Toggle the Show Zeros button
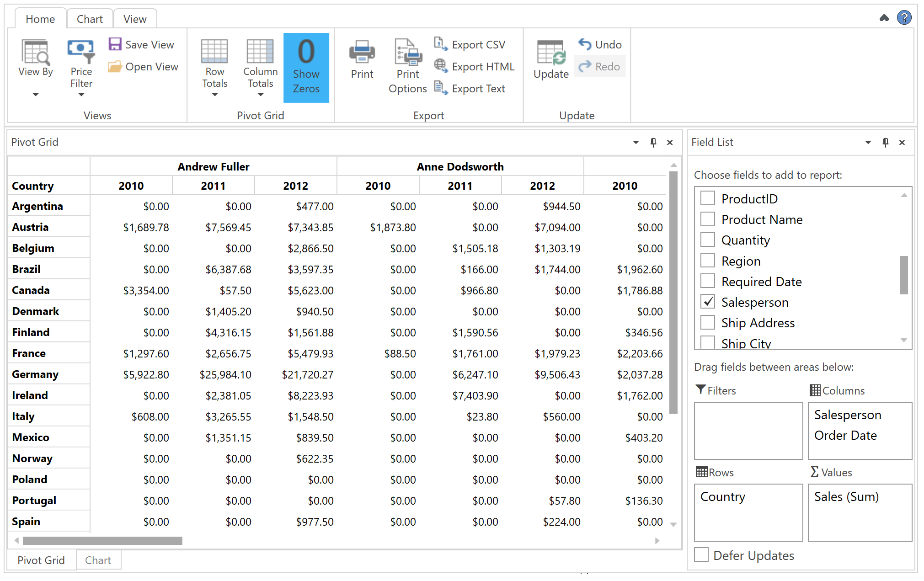The width and height of the screenshot is (924, 581). pyautogui.click(x=306, y=68)
